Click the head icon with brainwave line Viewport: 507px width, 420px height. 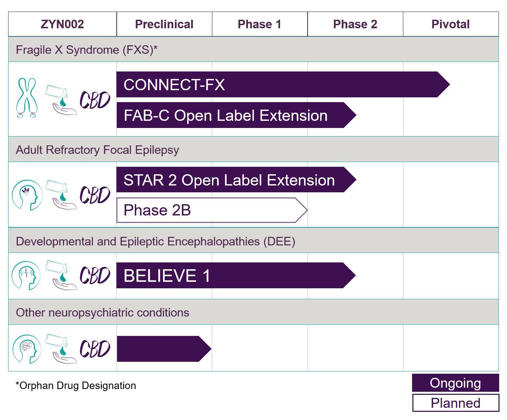click(x=26, y=275)
